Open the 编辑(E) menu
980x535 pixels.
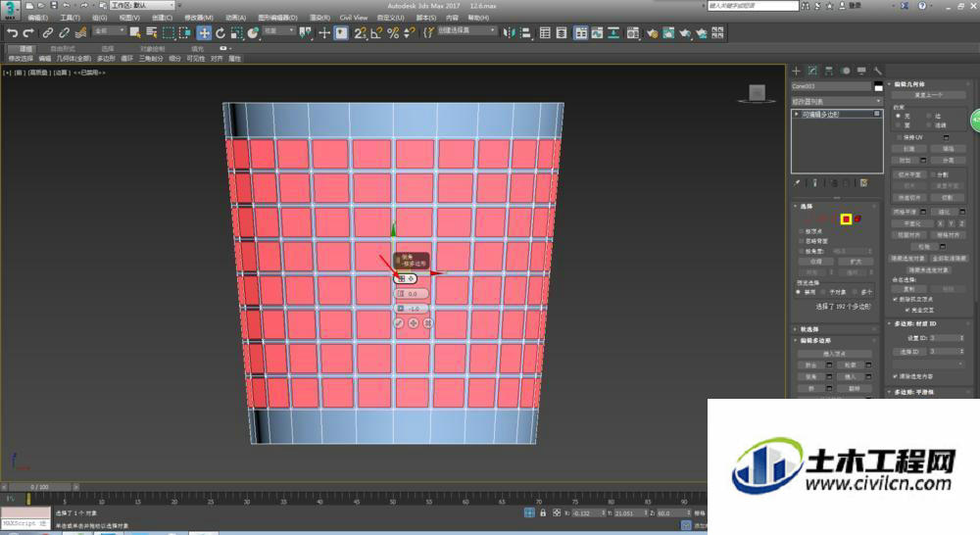[38, 18]
